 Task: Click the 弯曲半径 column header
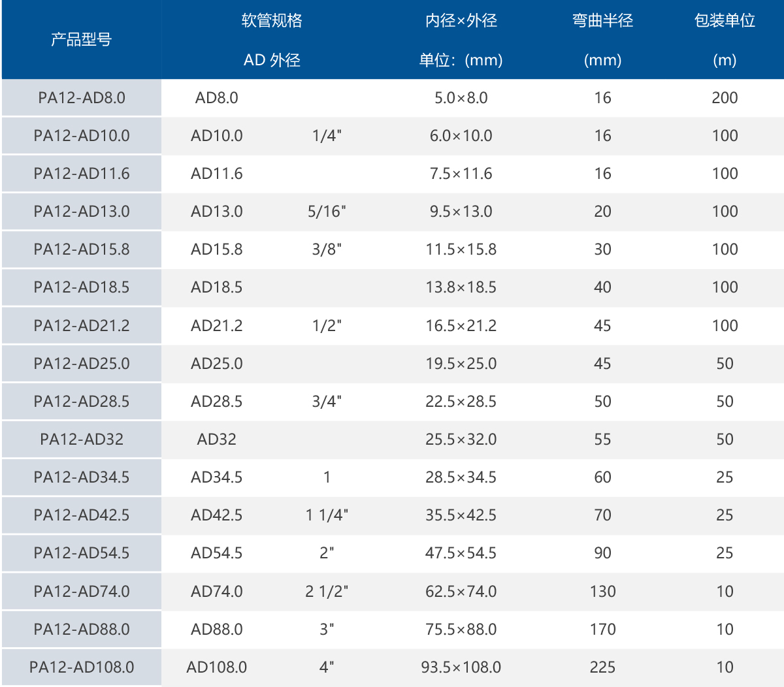click(x=602, y=21)
